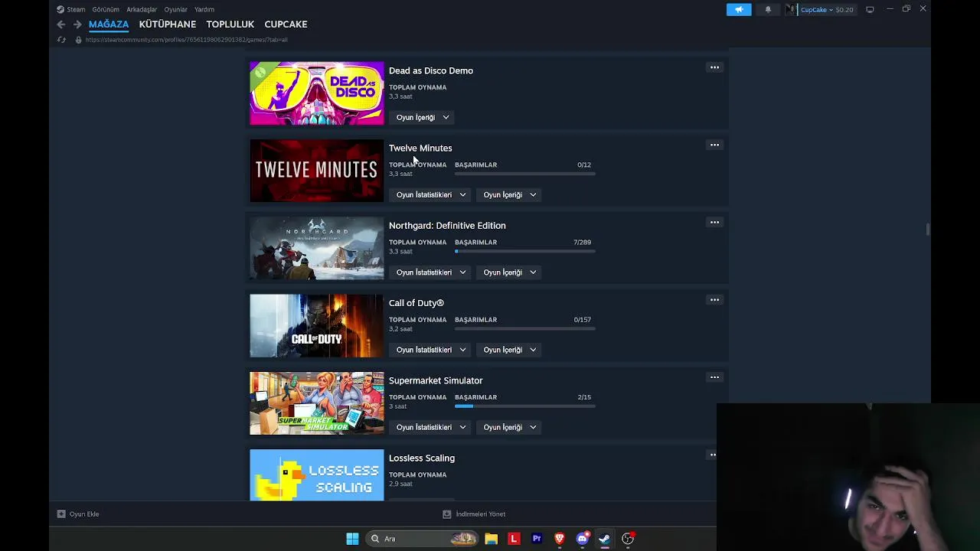
Task: Click the Steam icon in the taskbar
Action: pyautogui.click(x=605, y=539)
